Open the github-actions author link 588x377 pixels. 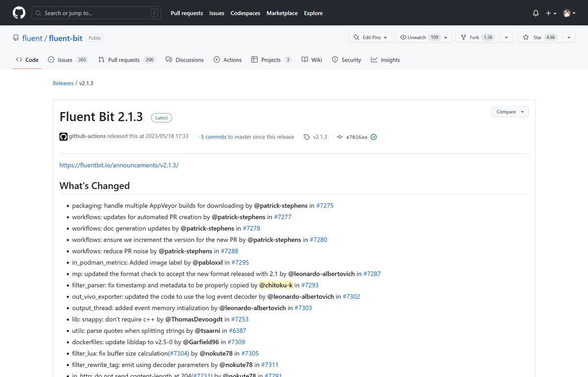(87, 136)
